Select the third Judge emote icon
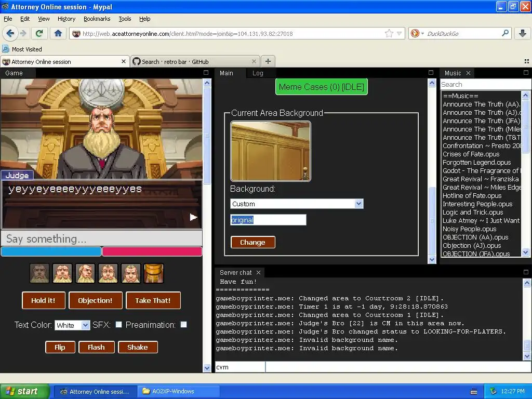The height and width of the screenshot is (399, 532). point(85,273)
